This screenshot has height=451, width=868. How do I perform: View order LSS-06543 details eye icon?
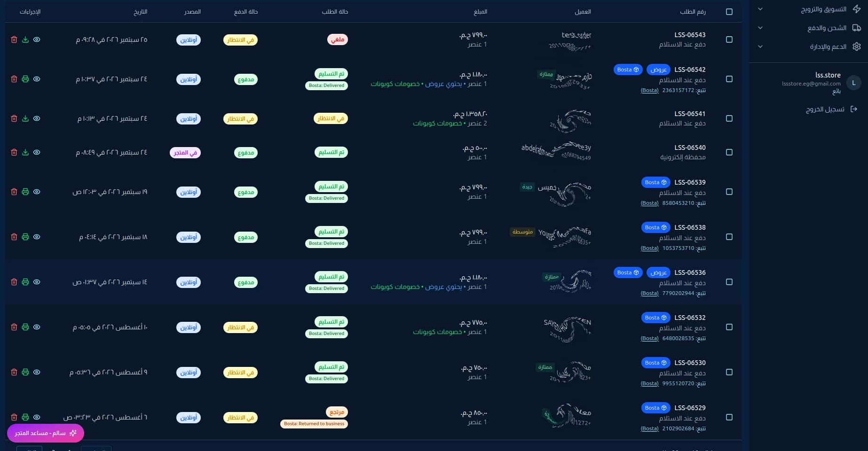point(37,40)
